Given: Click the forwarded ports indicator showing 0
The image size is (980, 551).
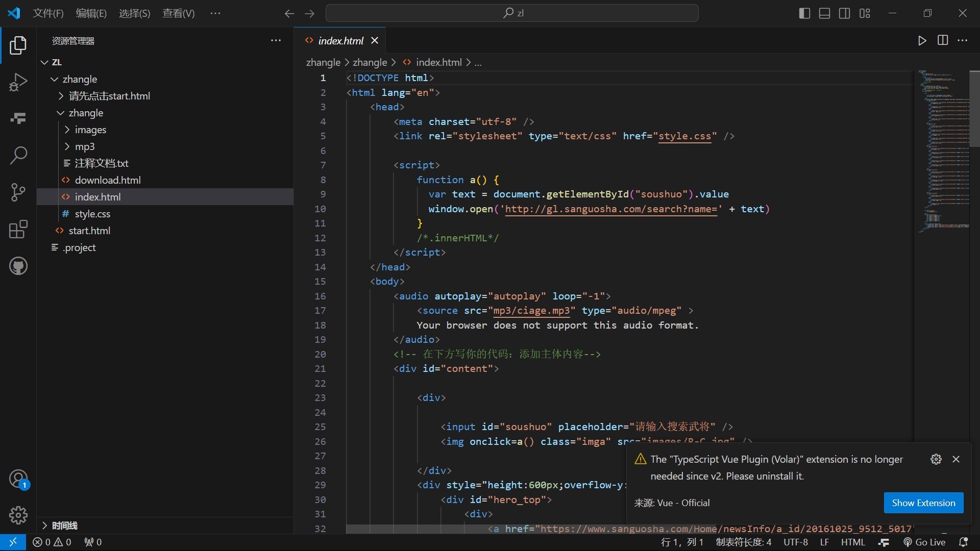Looking at the screenshot, I should 93,542.
